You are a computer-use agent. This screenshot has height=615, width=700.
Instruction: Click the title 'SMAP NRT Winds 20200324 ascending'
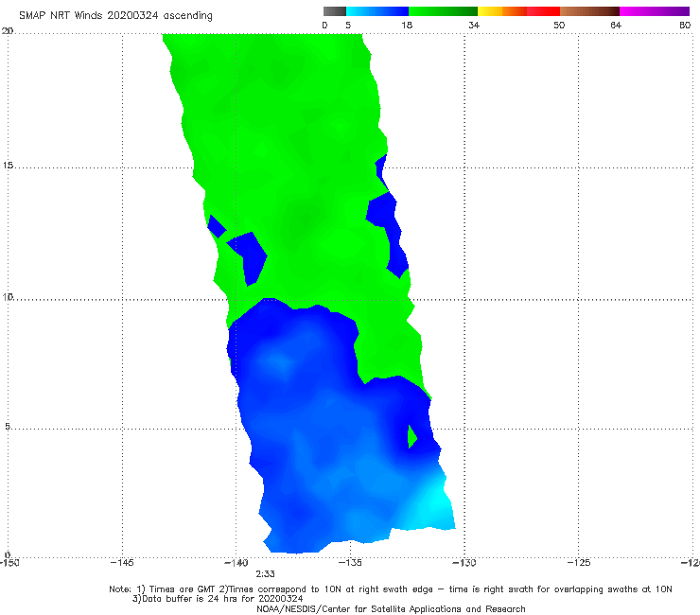pyautogui.click(x=115, y=15)
